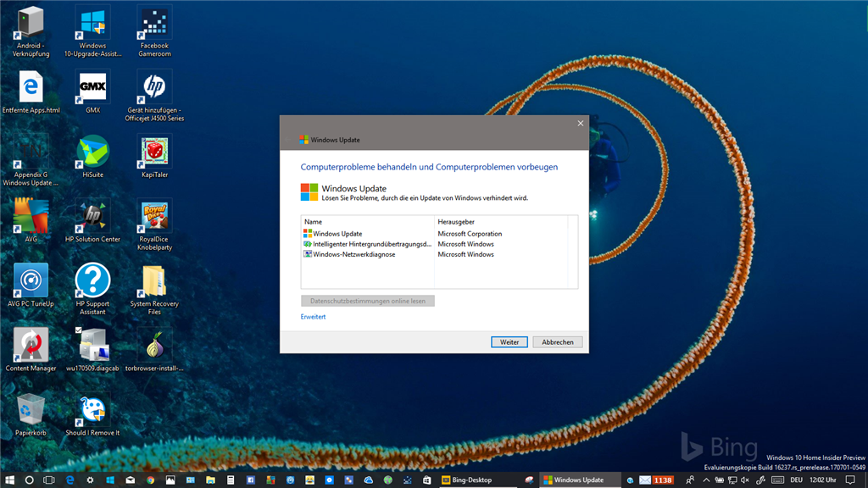Open System Recovery Files folder
Screen dimensions: 868x488
154,290
